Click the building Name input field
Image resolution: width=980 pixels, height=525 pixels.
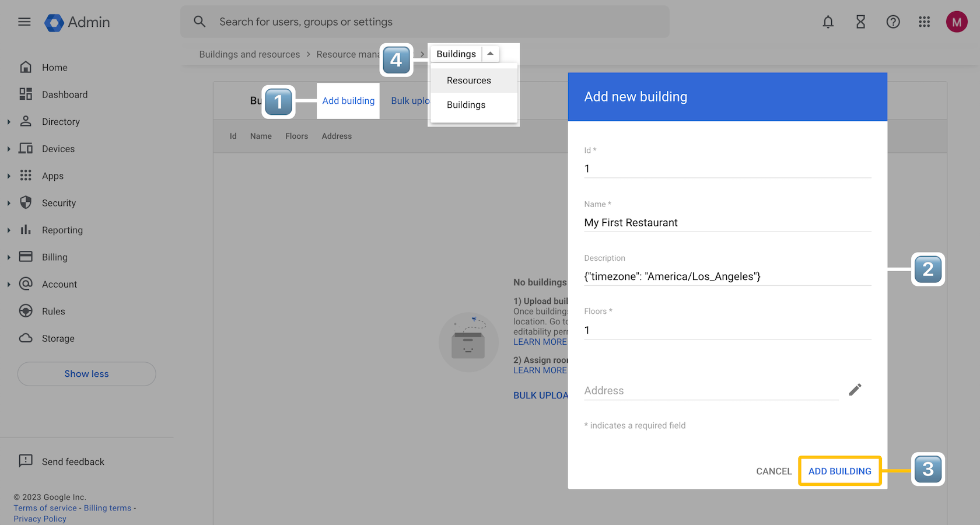pos(727,223)
